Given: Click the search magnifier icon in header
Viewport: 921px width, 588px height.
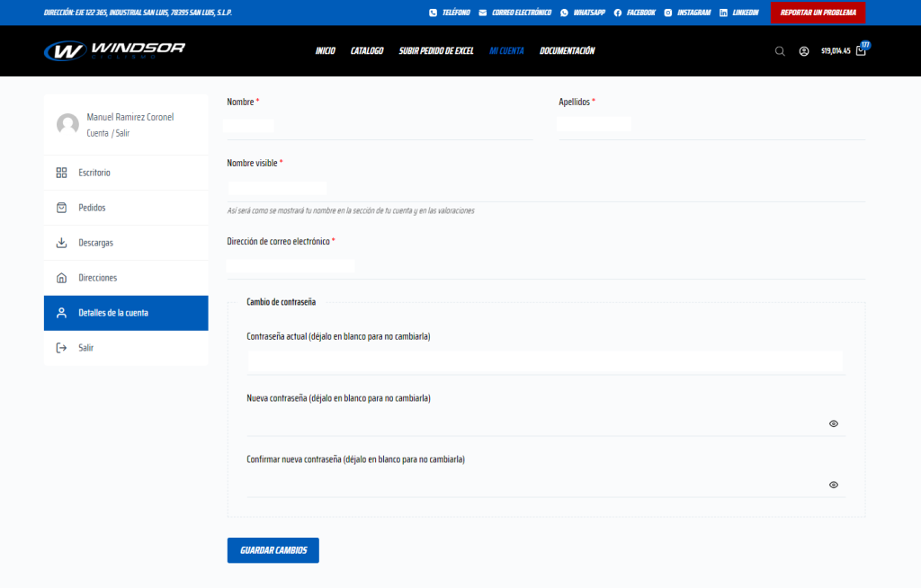Looking at the screenshot, I should click(780, 51).
